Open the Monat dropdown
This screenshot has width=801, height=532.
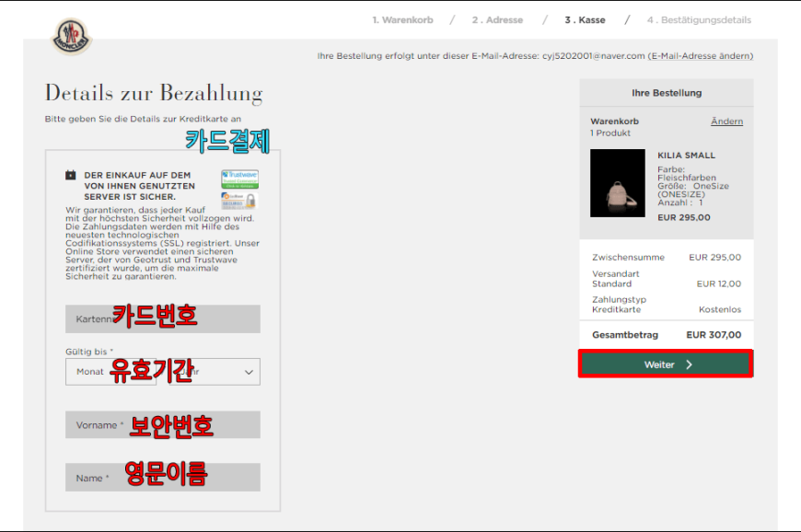pyautogui.click(x=110, y=372)
